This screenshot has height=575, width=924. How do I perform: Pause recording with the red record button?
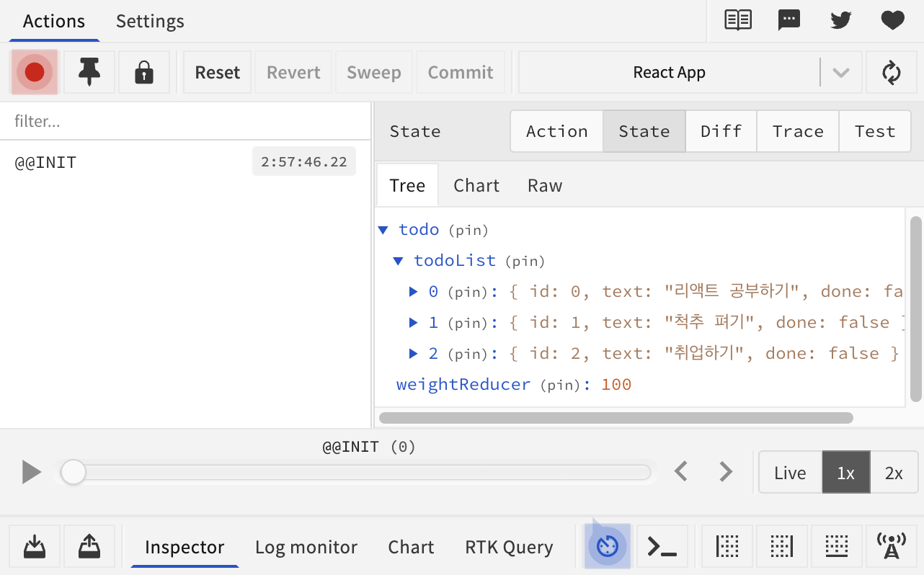click(35, 72)
